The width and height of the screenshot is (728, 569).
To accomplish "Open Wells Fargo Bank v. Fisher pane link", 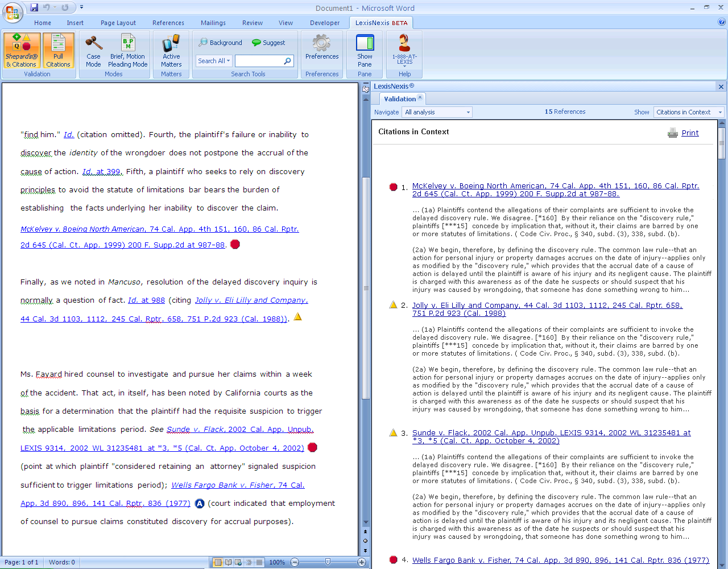I will (x=561, y=560).
